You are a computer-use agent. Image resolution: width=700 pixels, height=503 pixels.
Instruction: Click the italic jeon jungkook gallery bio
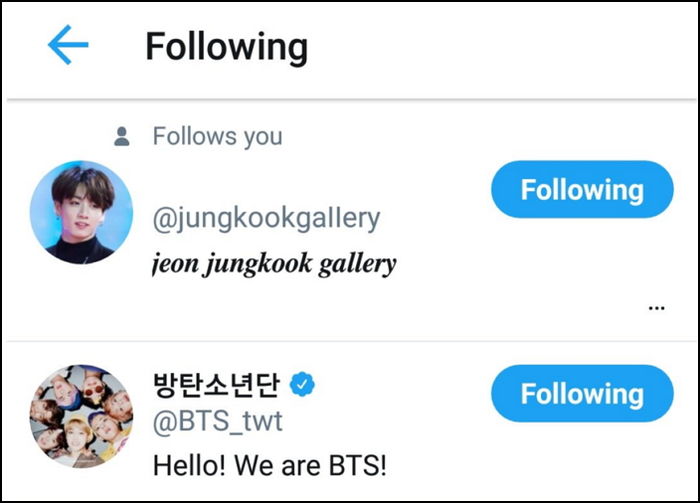click(x=274, y=264)
